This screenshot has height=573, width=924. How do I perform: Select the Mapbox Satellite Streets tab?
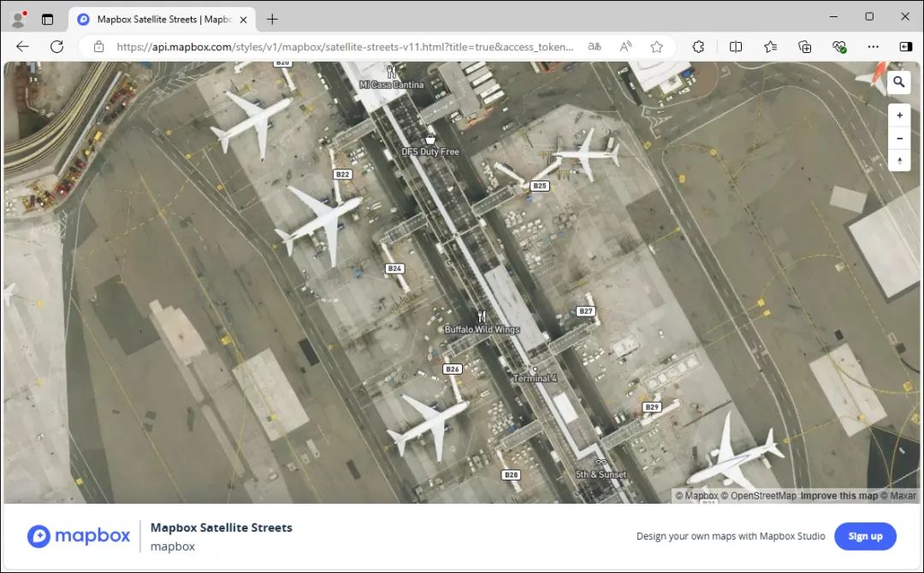[162, 20]
